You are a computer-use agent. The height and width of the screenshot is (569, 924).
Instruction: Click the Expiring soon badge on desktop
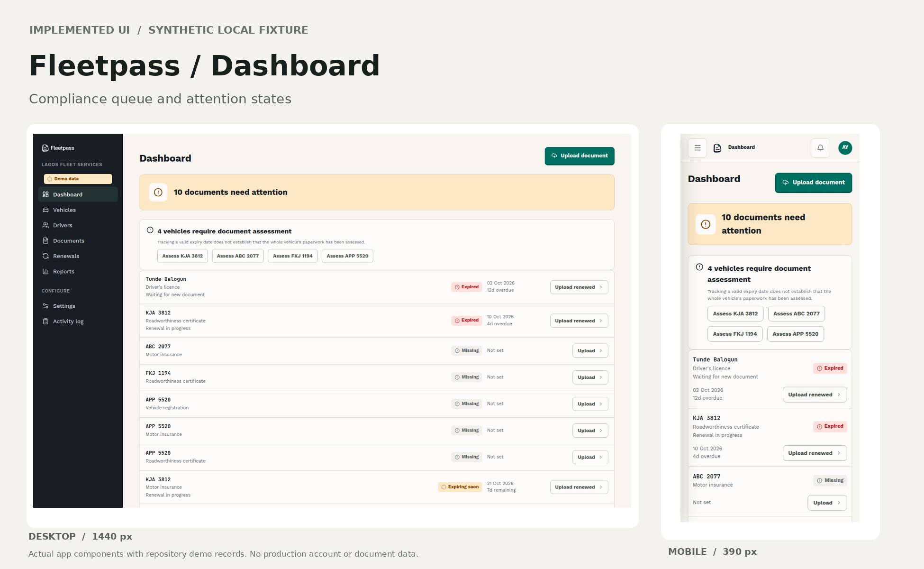click(x=460, y=487)
